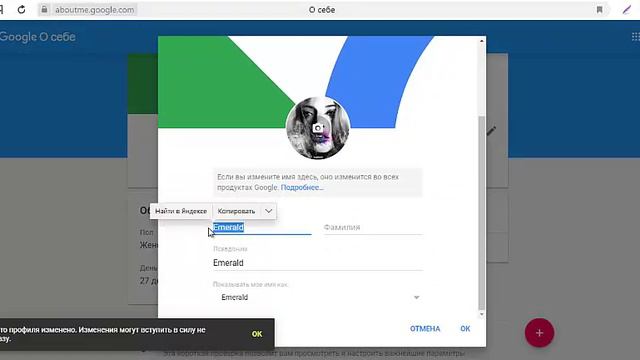Viewport: 640px width, 360px height.
Task: Click the dialog scroll up arrow
Action: click(x=482, y=41)
